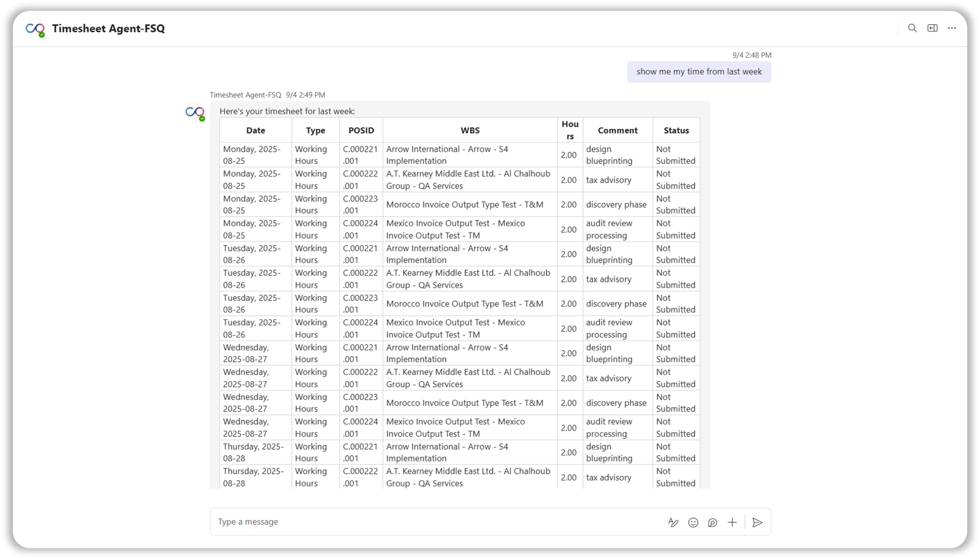
Task: Click the Timesheet Agent-FSQ 9/4 2:49 PM sender line
Action: (267, 95)
